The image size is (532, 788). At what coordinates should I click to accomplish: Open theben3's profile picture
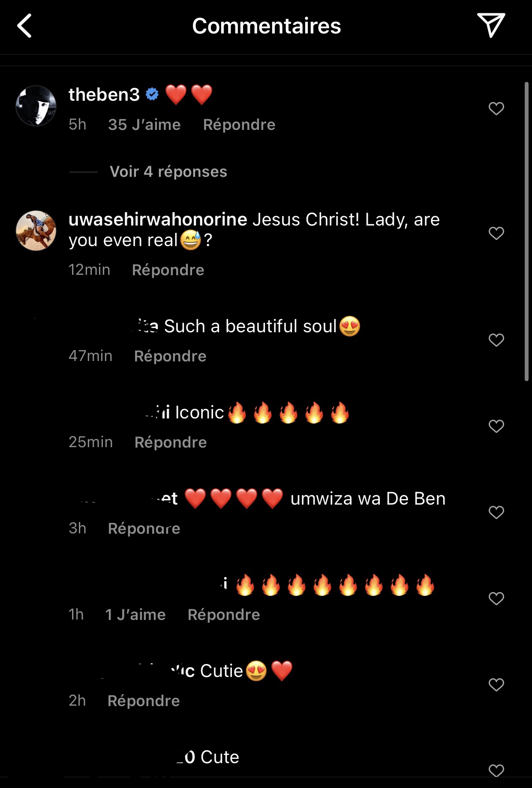click(x=36, y=106)
